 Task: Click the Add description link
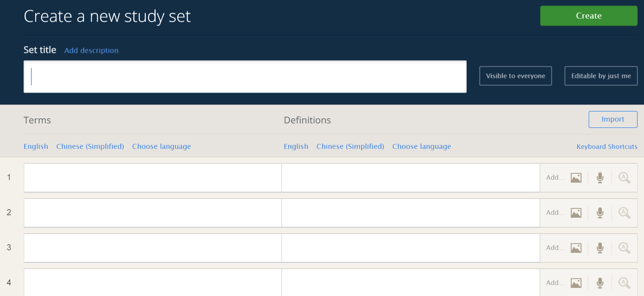(x=91, y=51)
